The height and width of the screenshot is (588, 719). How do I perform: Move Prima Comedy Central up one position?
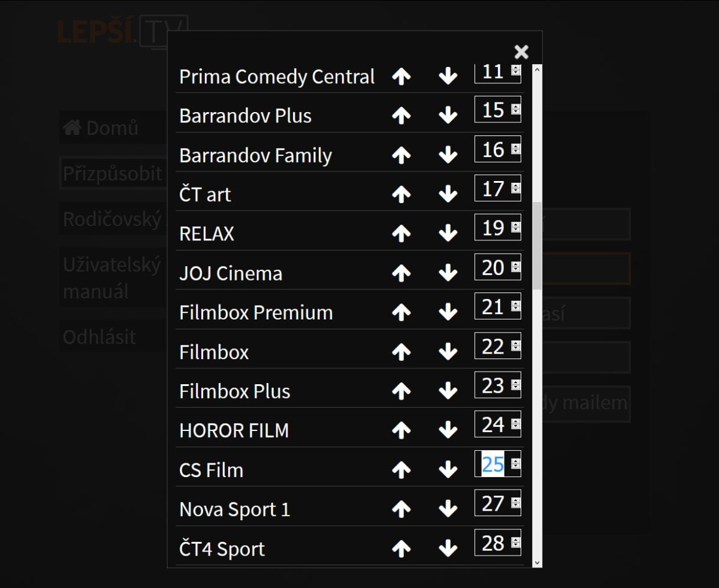(x=401, y=77)
